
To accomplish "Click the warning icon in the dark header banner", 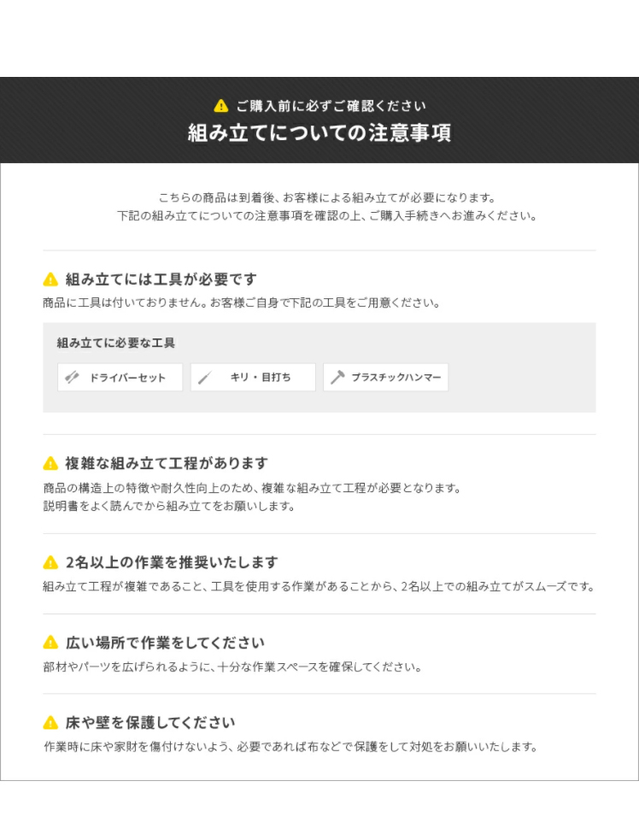I will pos(221,106).
